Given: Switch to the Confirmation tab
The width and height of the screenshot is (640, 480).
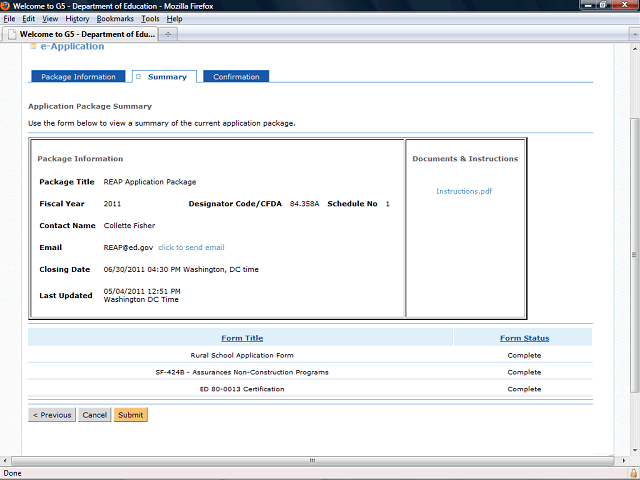Looking at the screenshot, I should pos(236,76).
